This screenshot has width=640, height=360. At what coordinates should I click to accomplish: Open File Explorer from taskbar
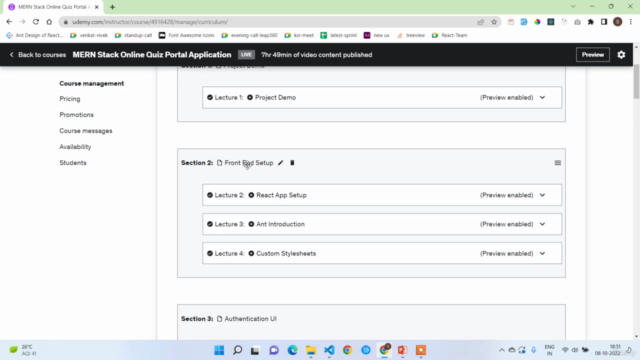pyautogui.click(x=311, y=350)
